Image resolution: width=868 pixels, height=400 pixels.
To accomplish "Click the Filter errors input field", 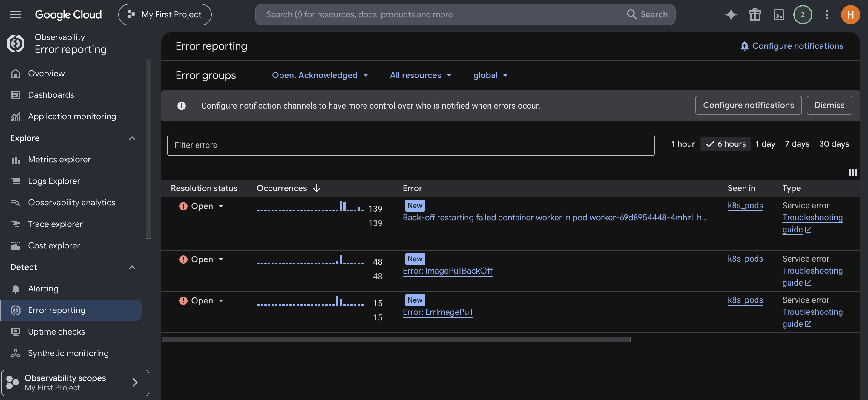I will pos(411,145).
